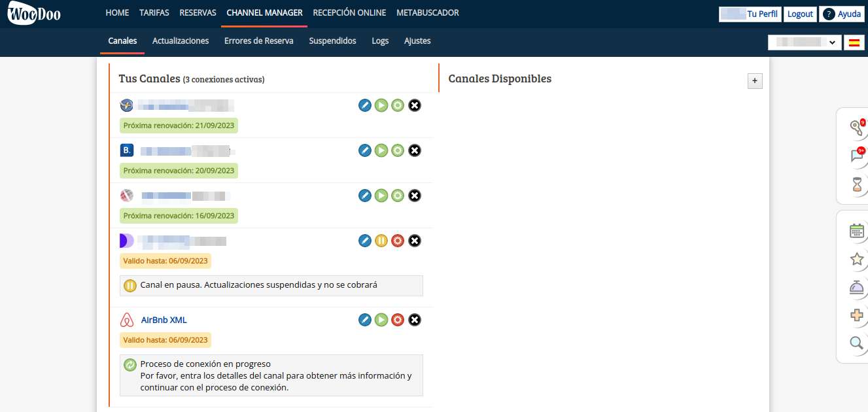Image resolution: width=868 pixels, height=412 pixels.
Task: Click the 'Tus Canales' heading
Action: point(149,78)
